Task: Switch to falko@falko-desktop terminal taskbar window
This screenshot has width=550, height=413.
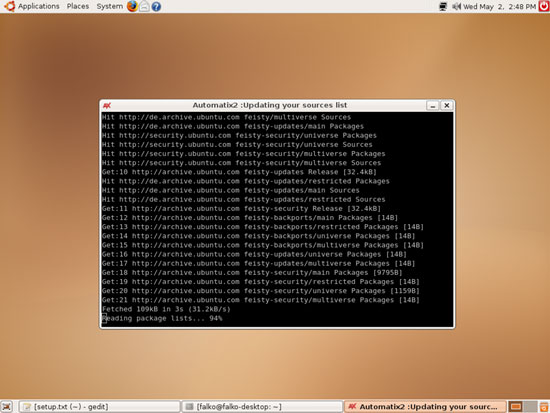Action: pos(262,407)
